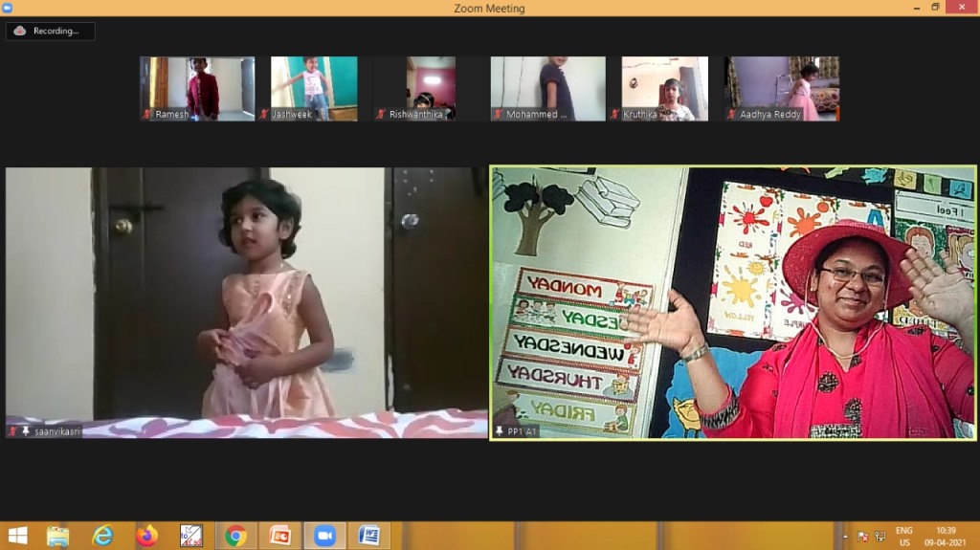The image size is (980, 550).
Task: Open the taskbar clock and date
Action: [x=946, y=537]
